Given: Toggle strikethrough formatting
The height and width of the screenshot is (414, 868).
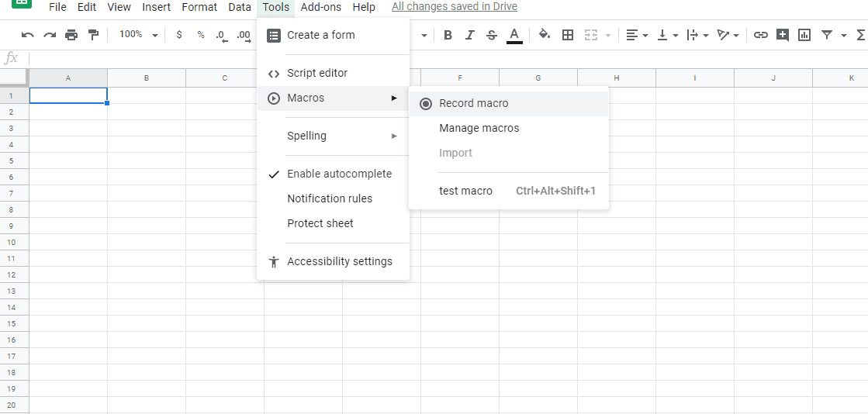Looking at the screenshot, I should pos(492,35).
